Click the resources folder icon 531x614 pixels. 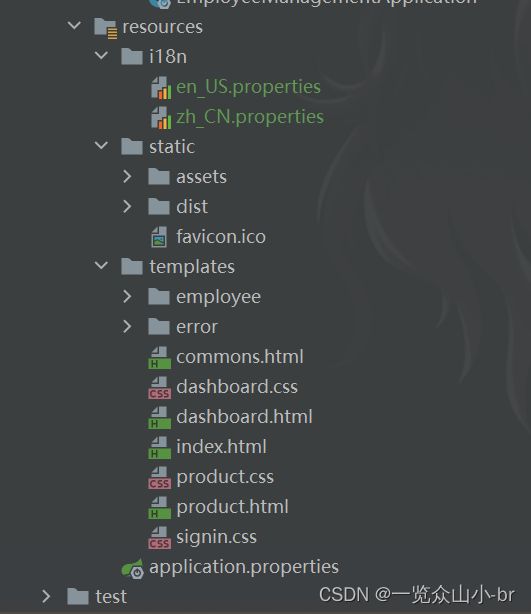(105, 28)
